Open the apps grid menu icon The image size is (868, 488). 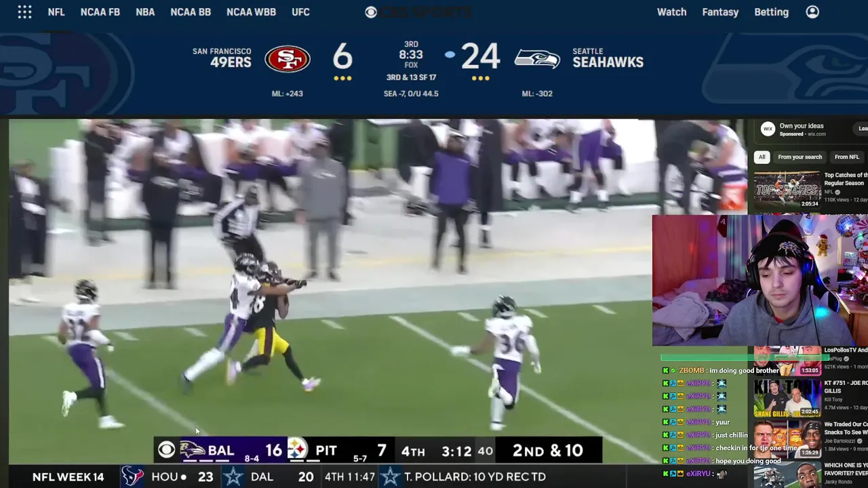click(x=24, y=12)
